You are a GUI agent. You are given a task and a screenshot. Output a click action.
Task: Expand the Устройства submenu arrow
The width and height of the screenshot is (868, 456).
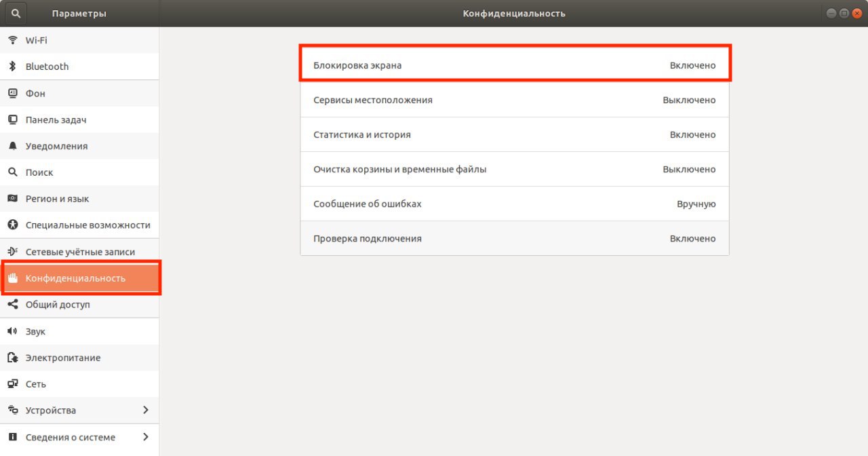click(146, 411)
